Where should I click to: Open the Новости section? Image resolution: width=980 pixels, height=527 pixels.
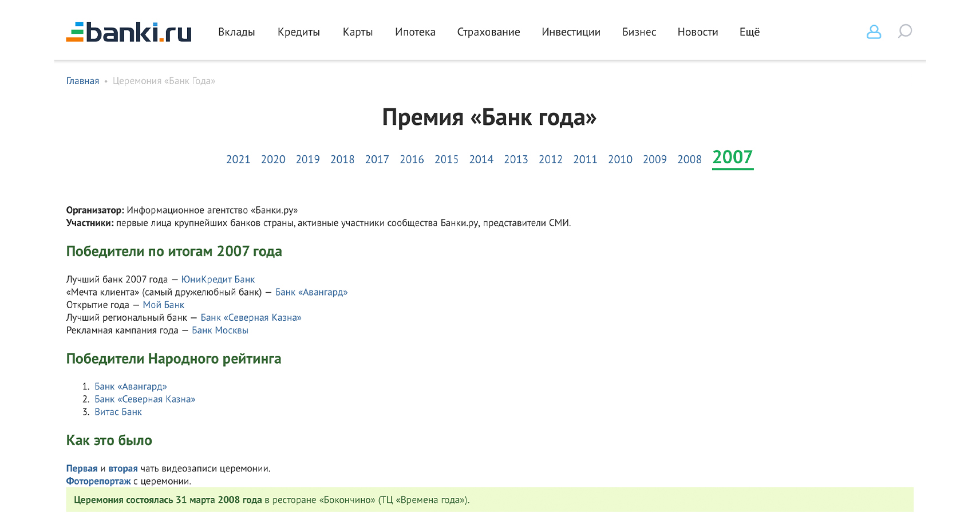coord(697,32)
